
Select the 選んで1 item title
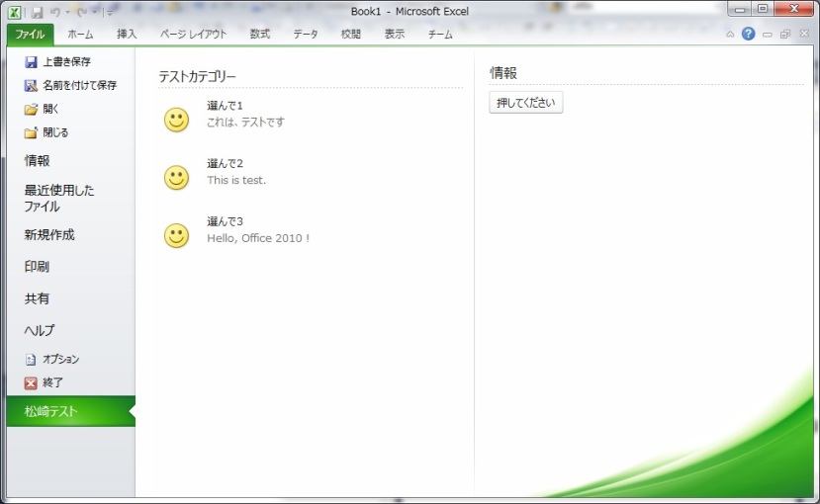point(225,106)
